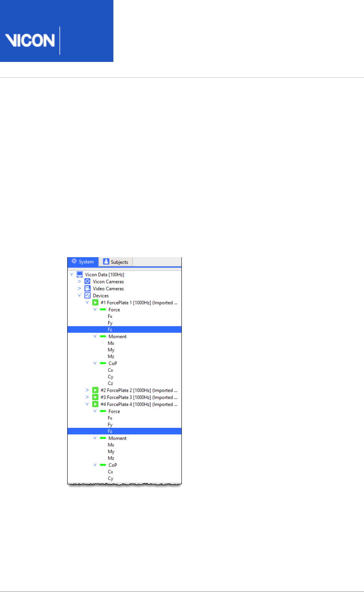Select My channel under ForcePlate 1

pos(111,350)
